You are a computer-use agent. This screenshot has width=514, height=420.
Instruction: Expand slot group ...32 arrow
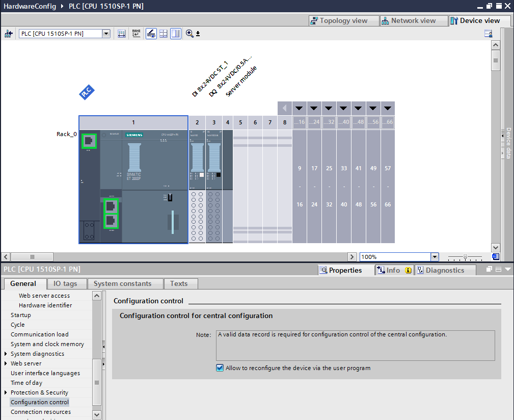(x=329, y=108)
